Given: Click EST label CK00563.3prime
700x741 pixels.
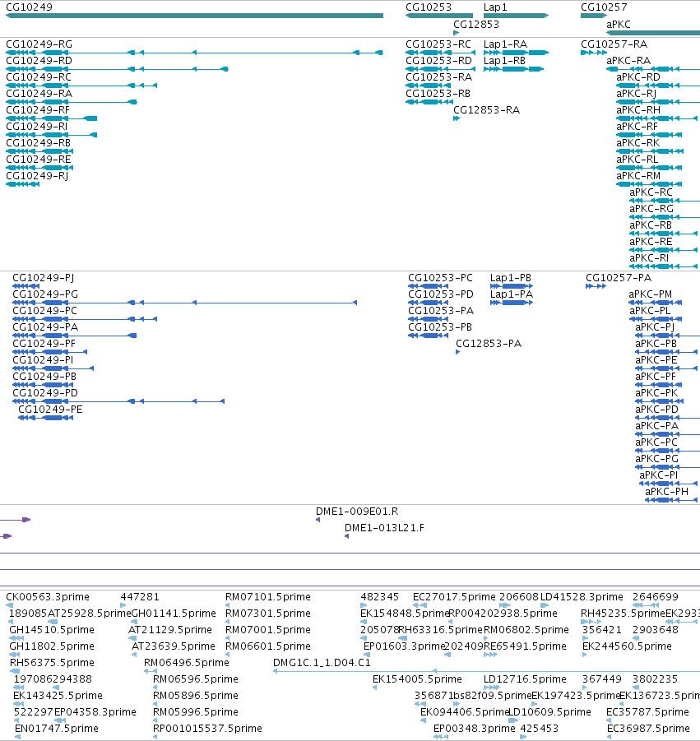Looking at the screenshot, I should [x=47, y=597].
